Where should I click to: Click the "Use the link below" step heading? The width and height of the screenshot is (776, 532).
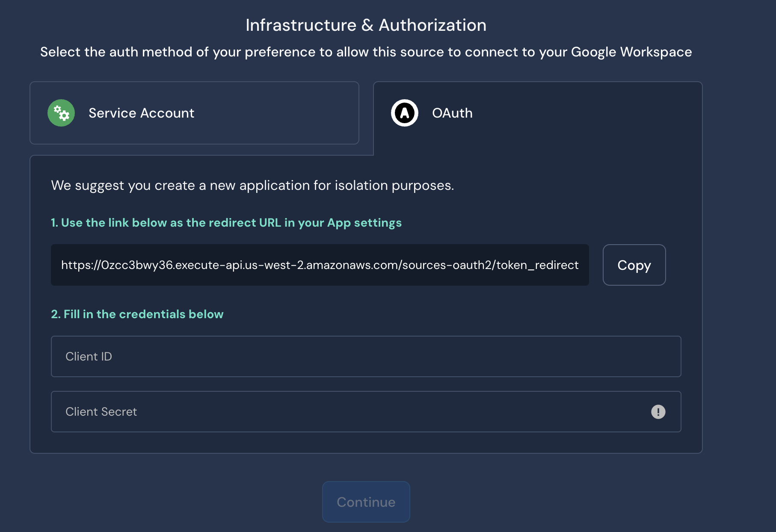pyautogui.click(x=226, y=223)
